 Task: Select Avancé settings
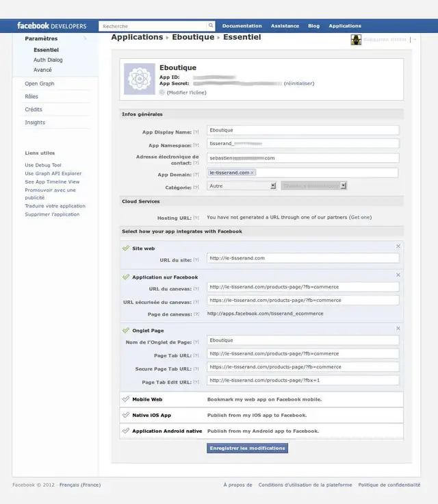42,70
